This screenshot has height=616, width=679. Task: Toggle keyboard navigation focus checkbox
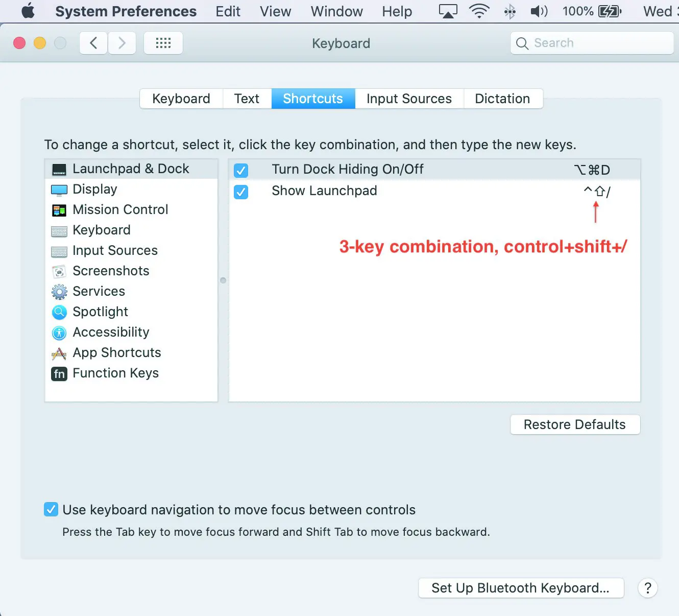click(x=51, y=509)
